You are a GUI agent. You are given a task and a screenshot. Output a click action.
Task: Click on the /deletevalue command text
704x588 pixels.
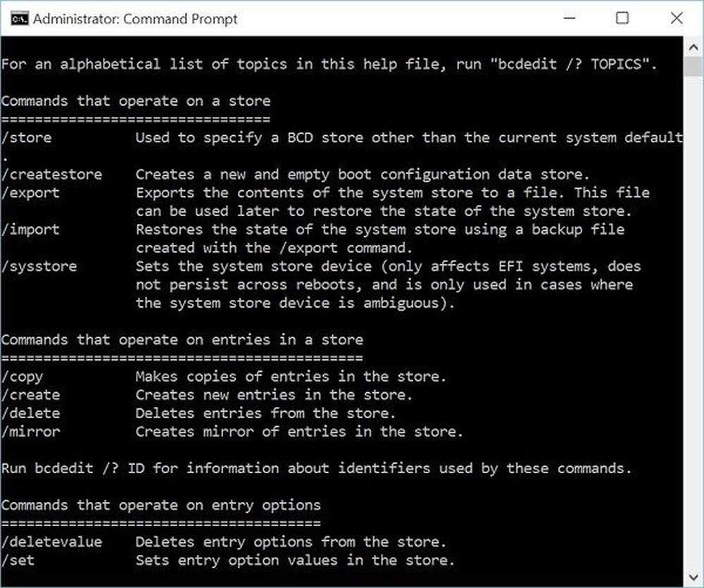pyautogui.click(x=51, y=542)
